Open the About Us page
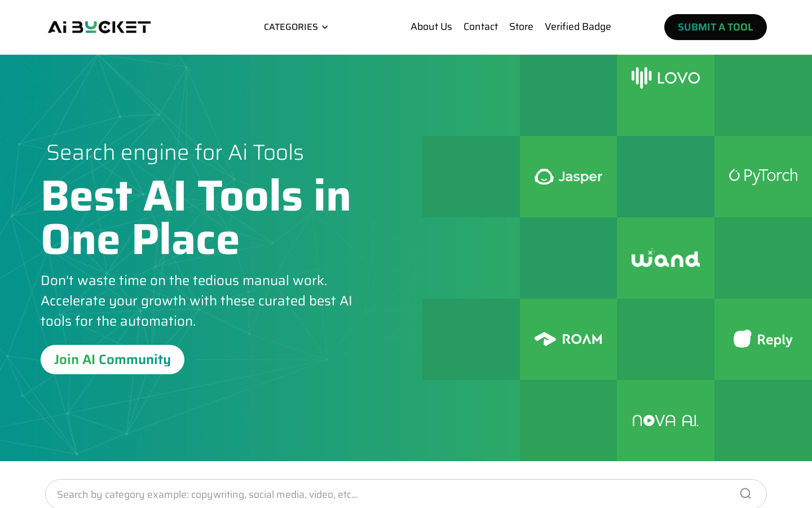 click(431, 27)
